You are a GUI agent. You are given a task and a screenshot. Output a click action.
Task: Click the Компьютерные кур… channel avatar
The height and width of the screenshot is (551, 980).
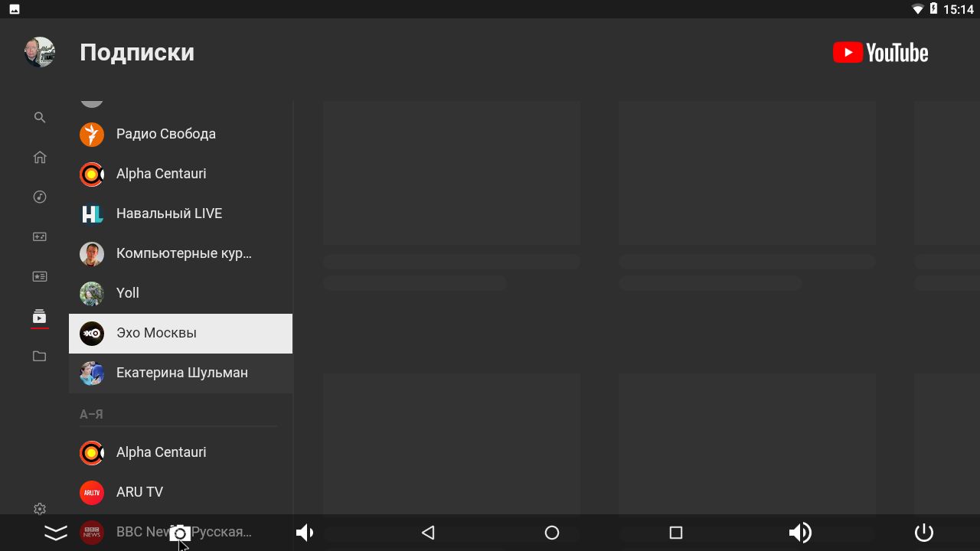(x=92, y=253)
